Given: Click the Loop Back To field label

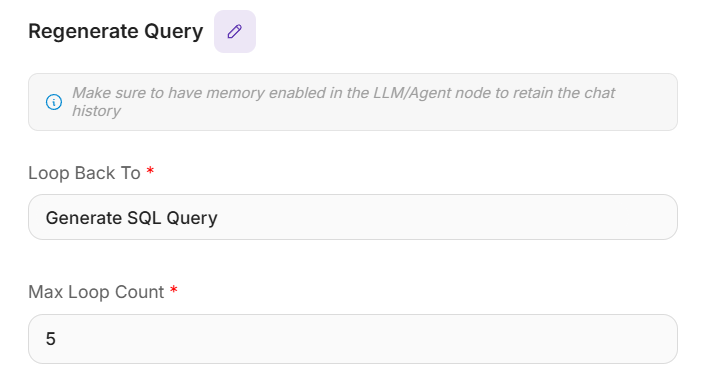Looking at the screenshot, I should (x=84, y=173).
